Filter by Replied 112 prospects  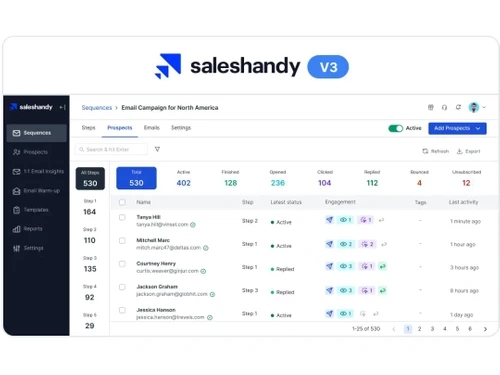click(372, 178)
